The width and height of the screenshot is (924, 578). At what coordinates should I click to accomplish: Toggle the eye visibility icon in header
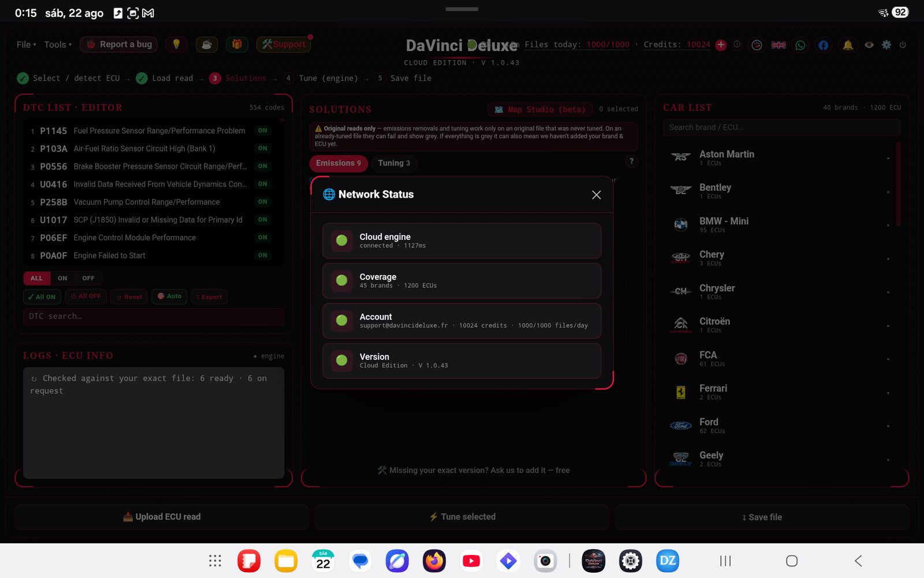click(x=869, y=45)
